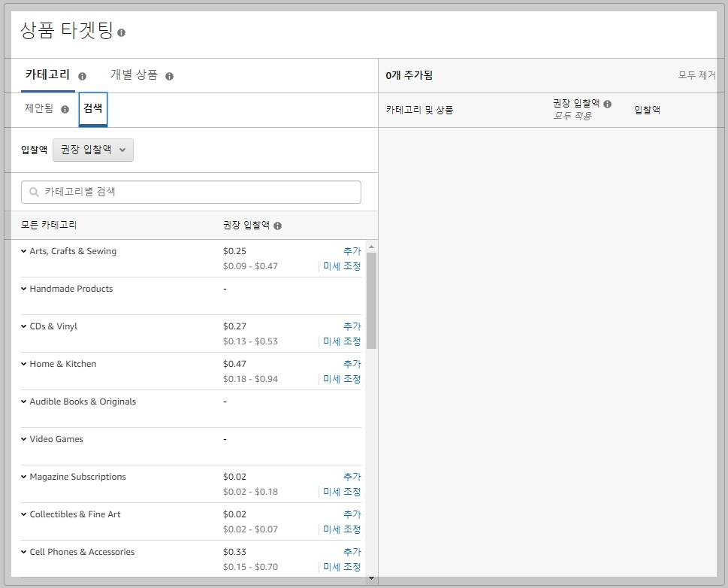
Task: Add Cell Phones & Accessories category
Action: tap(352, 552)
